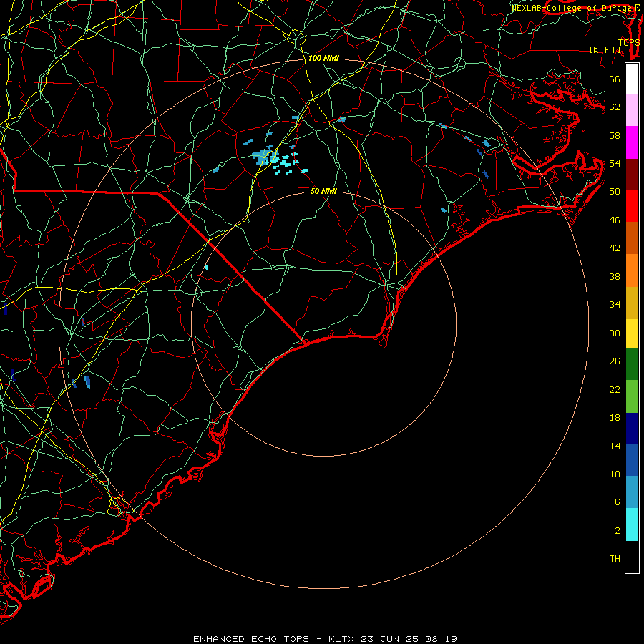Click the 'NEXLAB-College of DuPage' header text
The width and height of the screenshot is (644, 644).
coord(573,8)
